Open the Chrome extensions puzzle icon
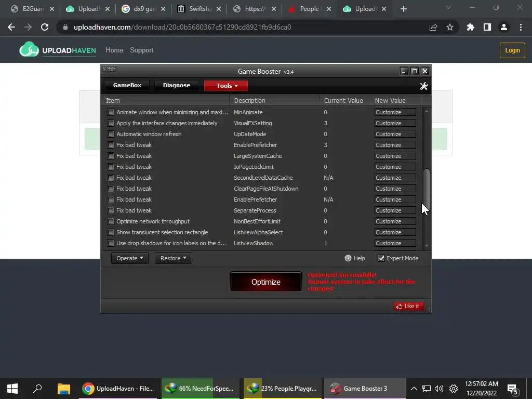 [471, 27]
